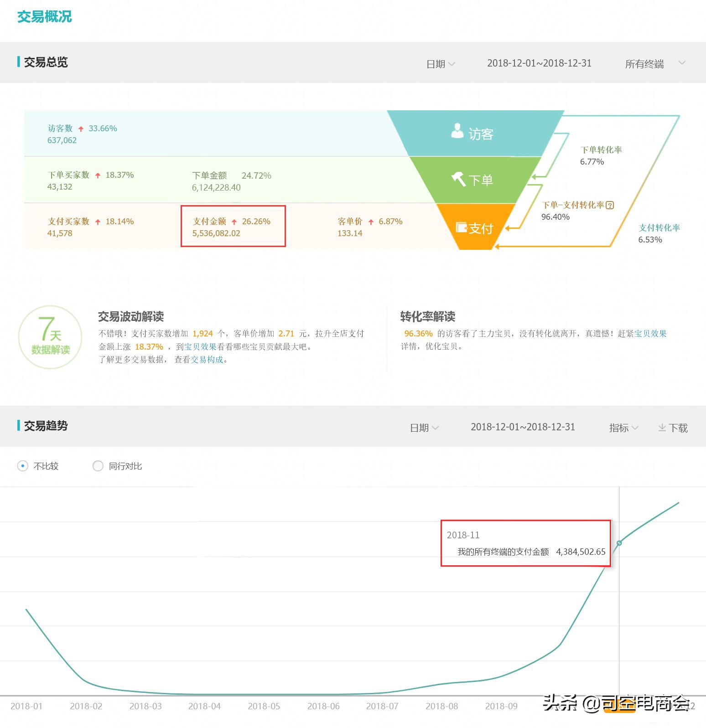Click the 交易总览 section heading
The height and width of the screenshot is (728, 706).
tap(46, 62)
